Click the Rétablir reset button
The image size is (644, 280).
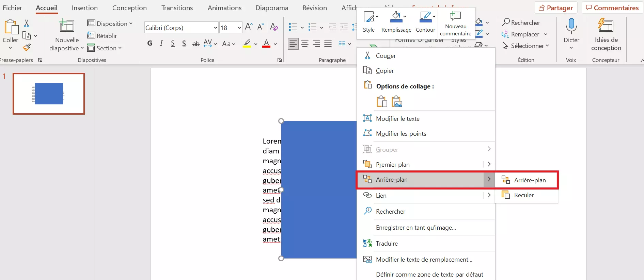(102, 36)
